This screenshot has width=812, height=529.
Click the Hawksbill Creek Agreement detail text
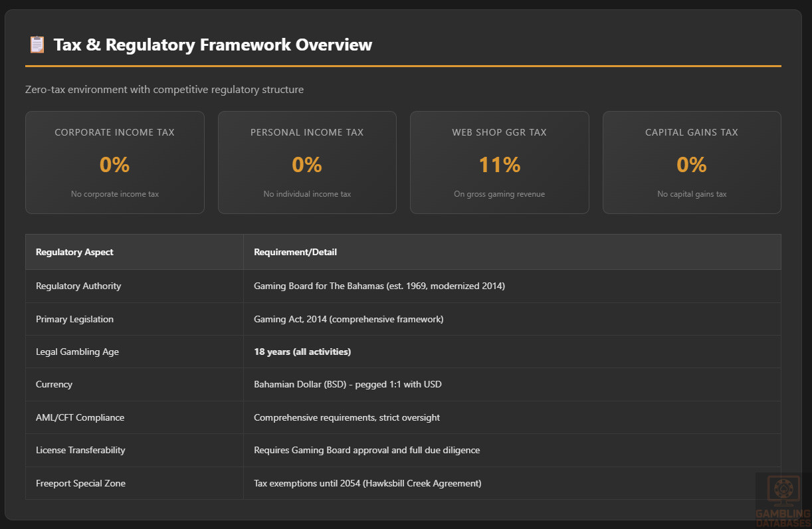(x=367, y=483)
